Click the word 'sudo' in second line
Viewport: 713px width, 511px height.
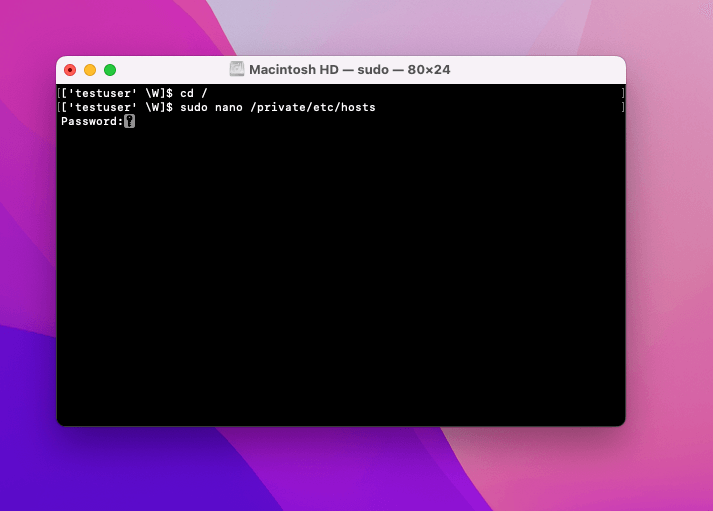(194, 107)
